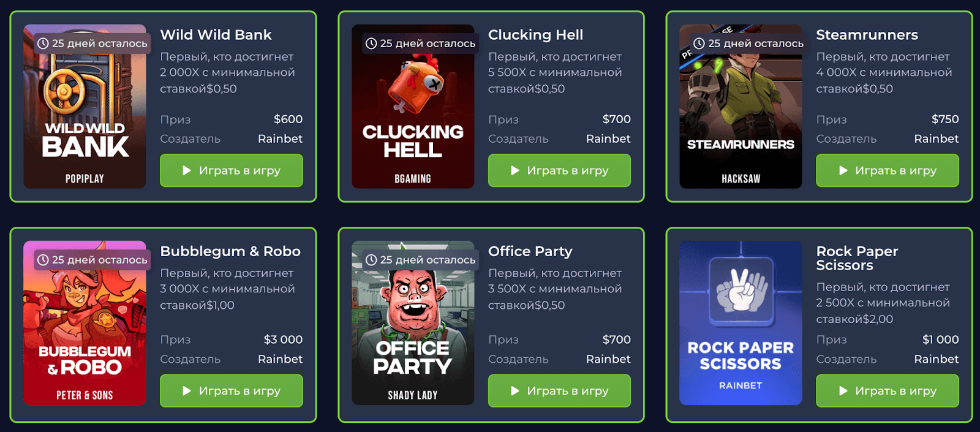Click the Bubblegum & Robo title
The width and height of the screenshot is (980, 432).
point(230,251)
